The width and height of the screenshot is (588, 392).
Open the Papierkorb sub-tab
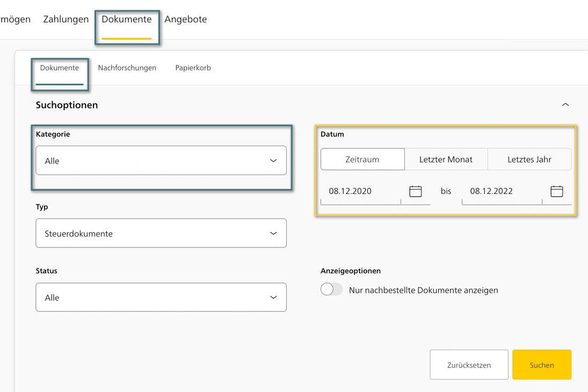193,68
